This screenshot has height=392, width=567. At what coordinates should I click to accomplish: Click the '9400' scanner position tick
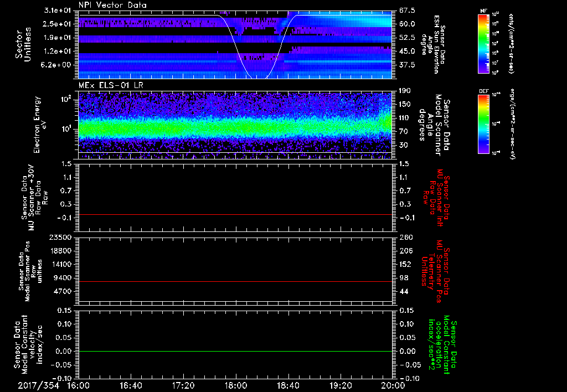64,278
